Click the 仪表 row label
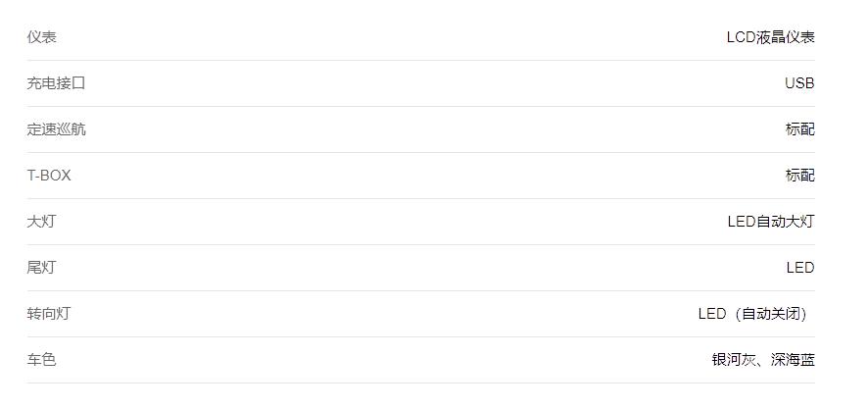The width and height of the screenshot is (868, 409). (41, 37)
